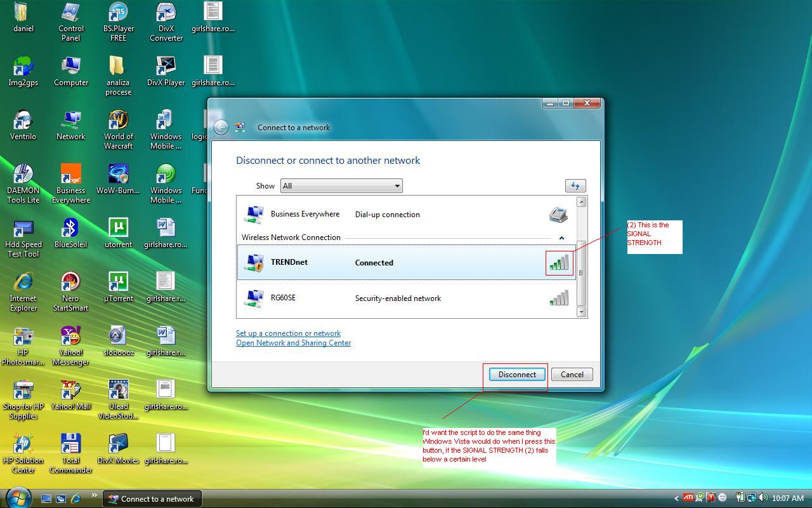
Task: Click the 10:07 AM taskbar clock
Action: [x=788, y=498]
